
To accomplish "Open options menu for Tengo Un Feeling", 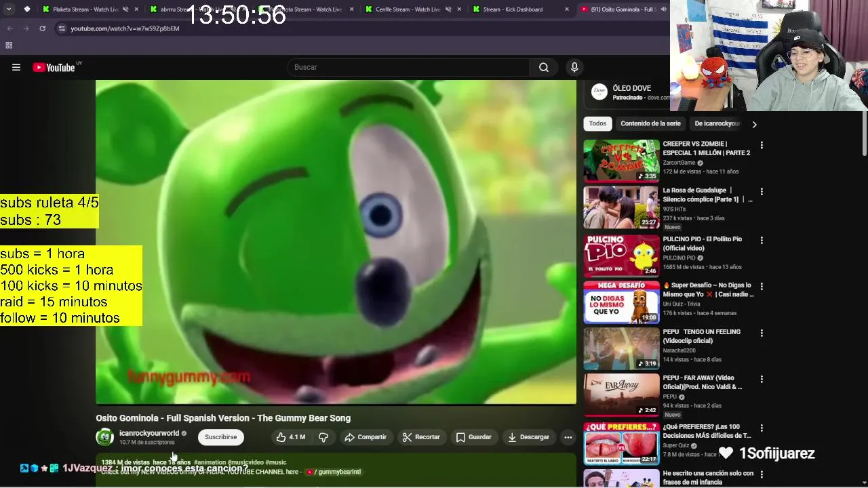I will coord(762,333).
